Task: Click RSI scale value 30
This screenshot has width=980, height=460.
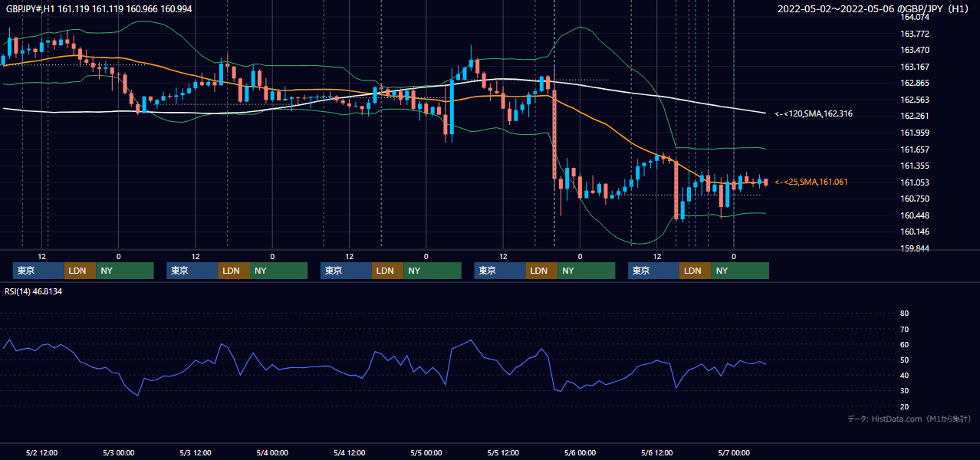Action: (x=904, y=391)
